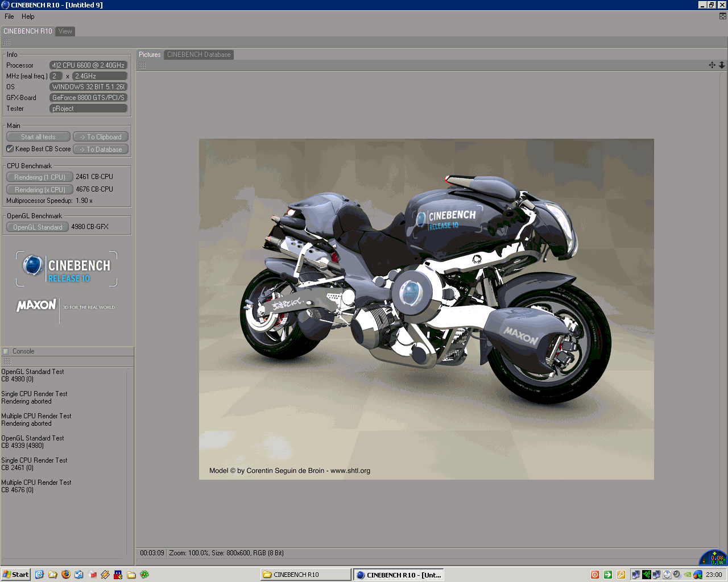Click the panel layout icon below window controls
This screenshot has height=582, width=728.
[x=723, y=16]
